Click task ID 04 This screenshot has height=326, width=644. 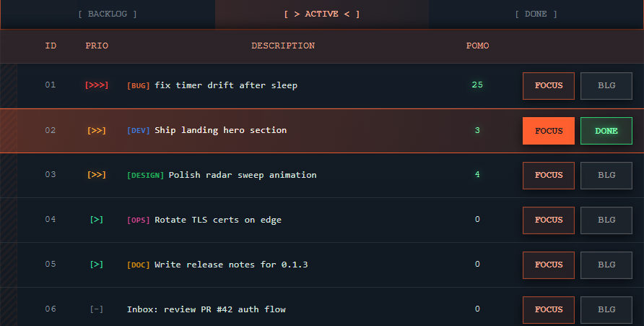click(x=50, y=220)
